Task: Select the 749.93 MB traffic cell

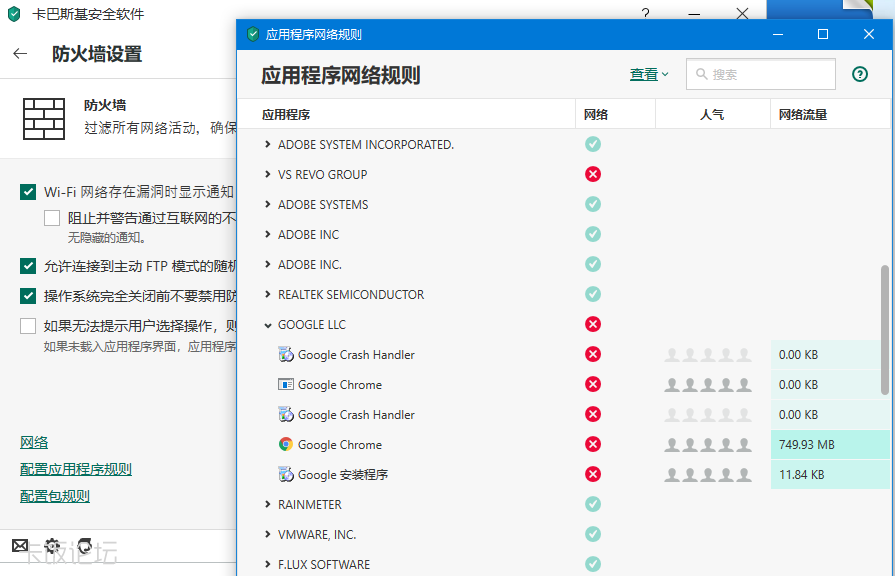Action: [830, 444]
